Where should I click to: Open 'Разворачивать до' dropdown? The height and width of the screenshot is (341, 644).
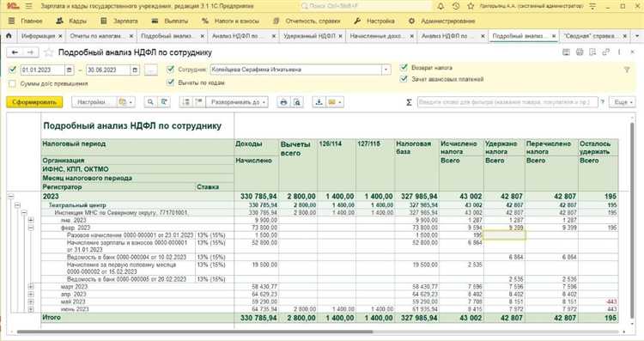(x=237, y=102)
